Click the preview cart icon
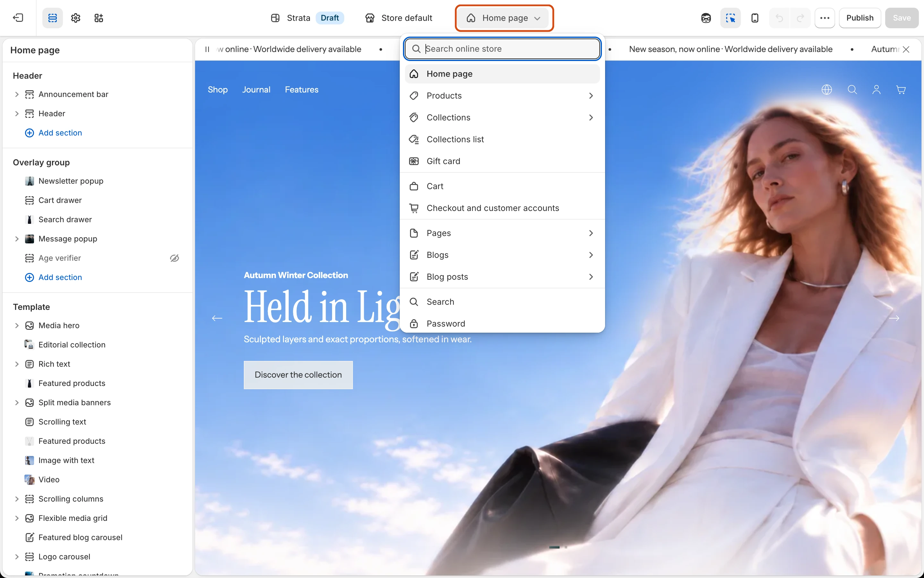 click(901, 90)
